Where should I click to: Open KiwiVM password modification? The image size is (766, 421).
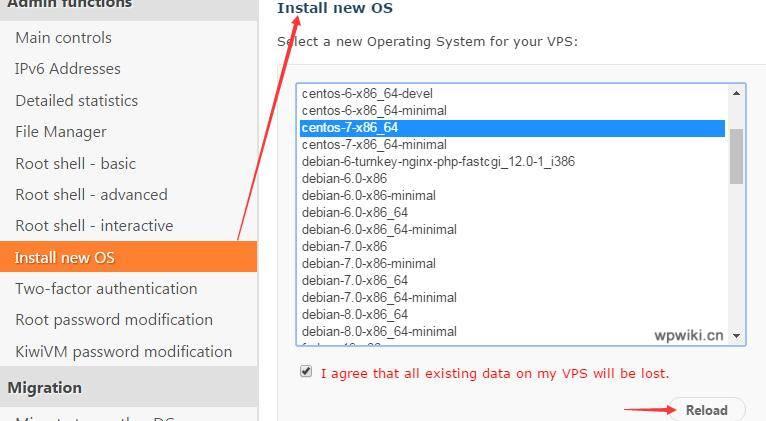[x=124, y=352]
